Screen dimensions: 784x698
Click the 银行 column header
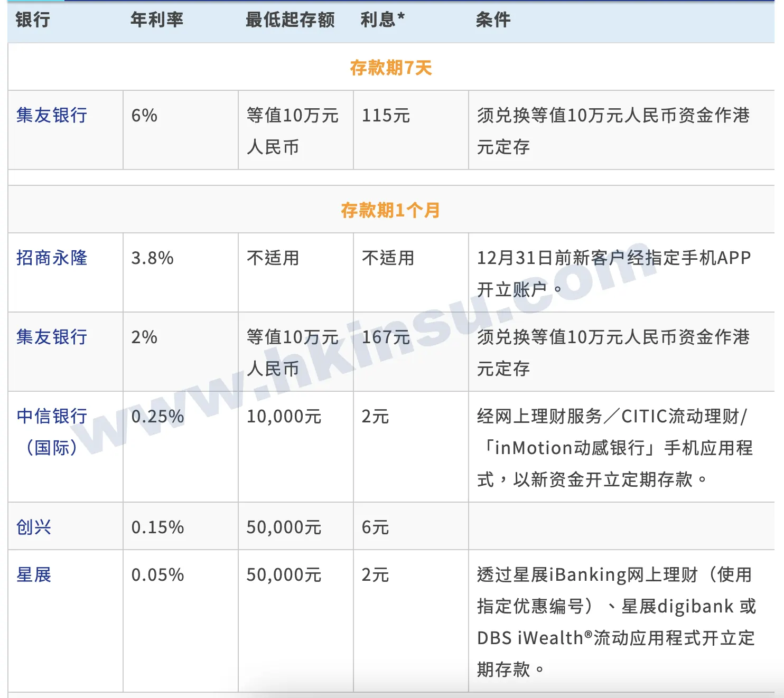(33, 20)
